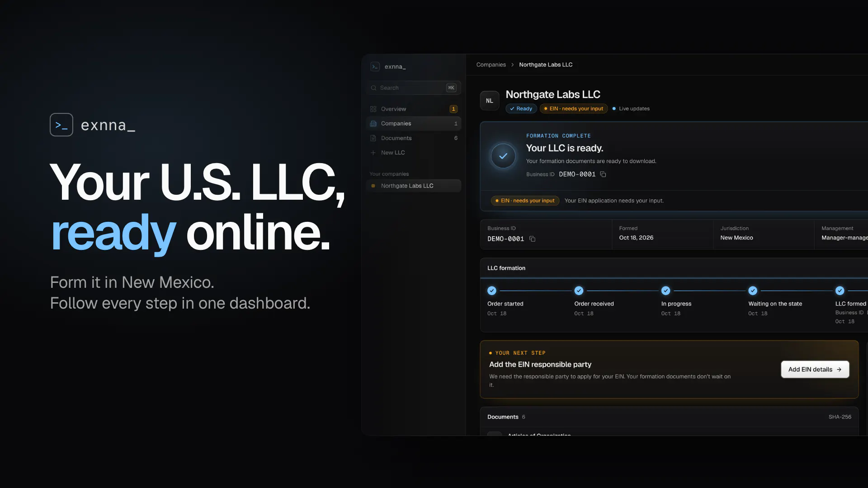Select Northgate Labs LLC under Your companies
Image resolution: width=868 pixels, height=488 pixels.
[x=414, y=186]
